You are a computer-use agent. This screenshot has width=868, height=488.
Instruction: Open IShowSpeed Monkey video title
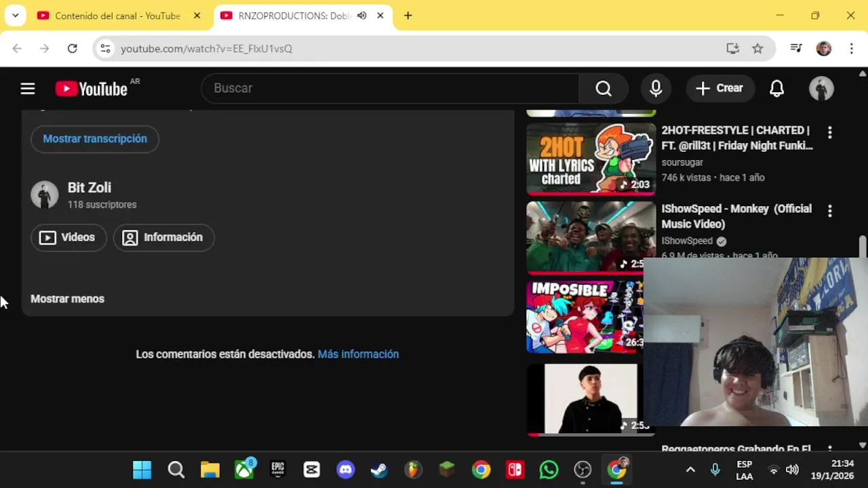(736, 216)
